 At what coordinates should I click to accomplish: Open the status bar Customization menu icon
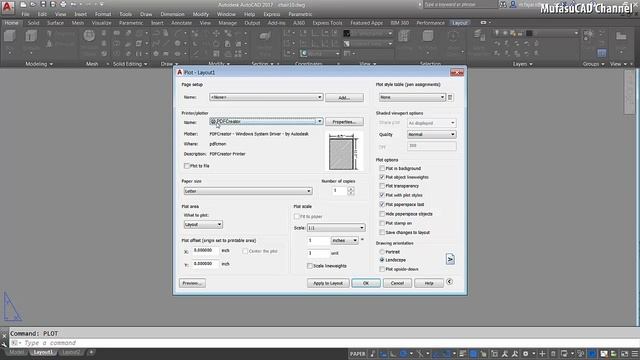[x=635, y=354]
